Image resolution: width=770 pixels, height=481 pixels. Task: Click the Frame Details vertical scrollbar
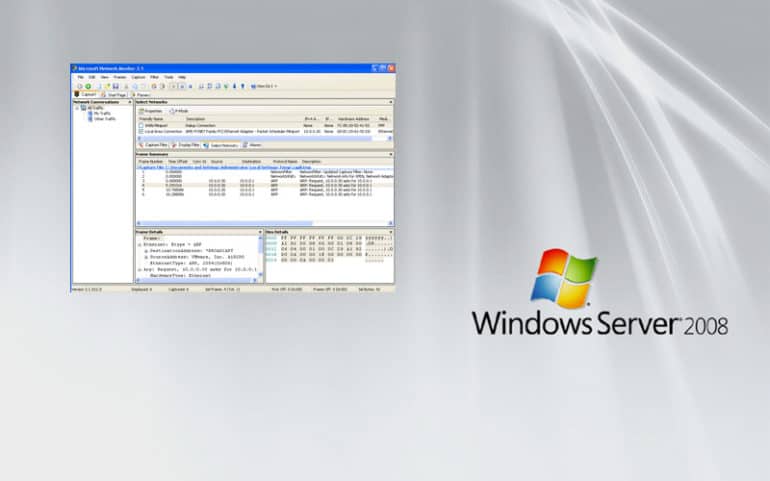click(260, 256)
